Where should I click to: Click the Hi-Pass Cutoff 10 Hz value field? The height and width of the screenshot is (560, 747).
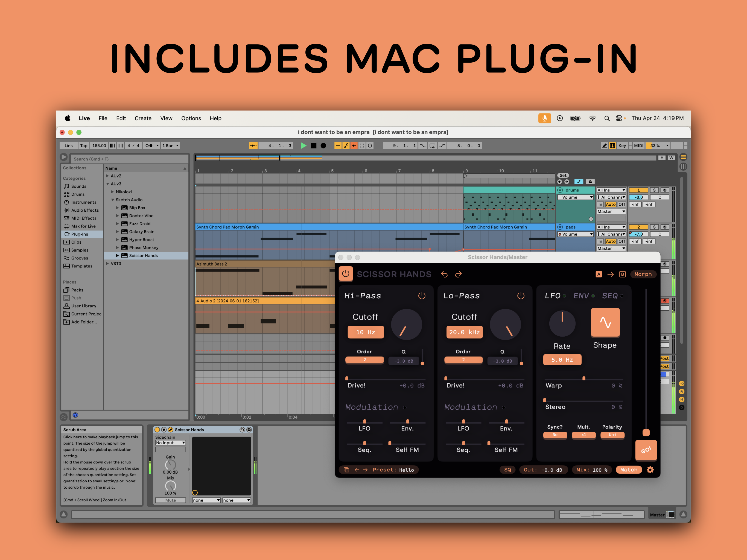tap(366, 332)
